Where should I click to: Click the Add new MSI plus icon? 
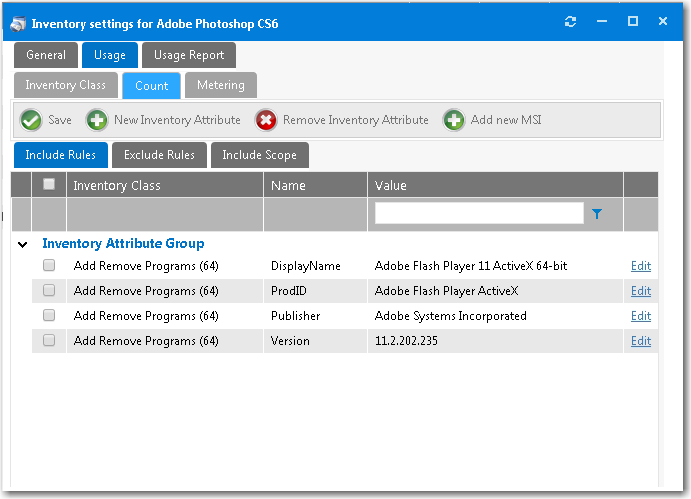click(454, 120)
